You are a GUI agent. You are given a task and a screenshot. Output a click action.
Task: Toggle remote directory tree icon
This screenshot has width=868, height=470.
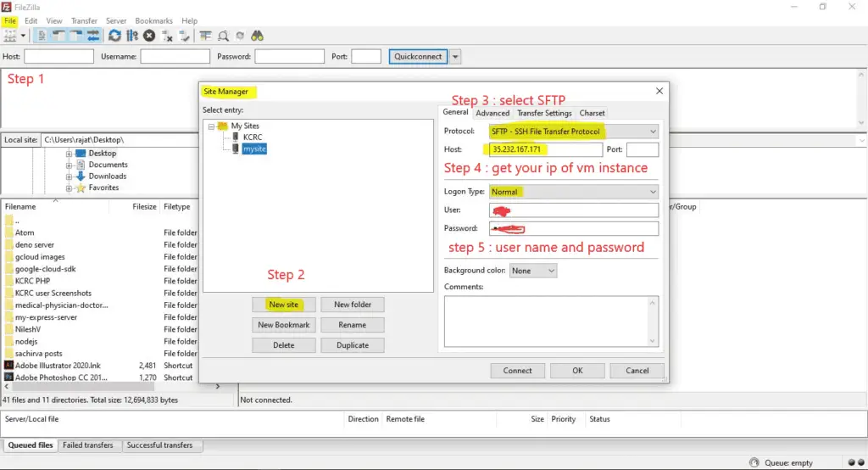[x=75, y=36]
